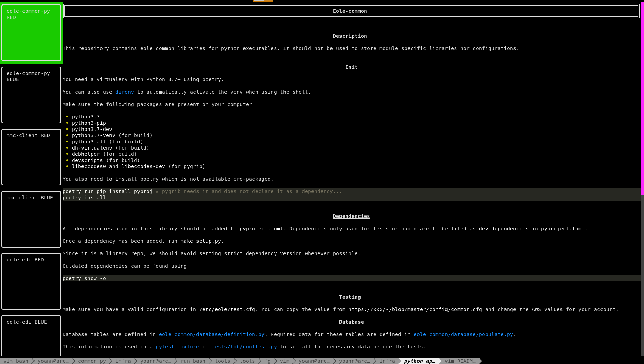This screenshot has width=644, height=364.
Task: Click the Database heading
Action: [x=352, y=322]
